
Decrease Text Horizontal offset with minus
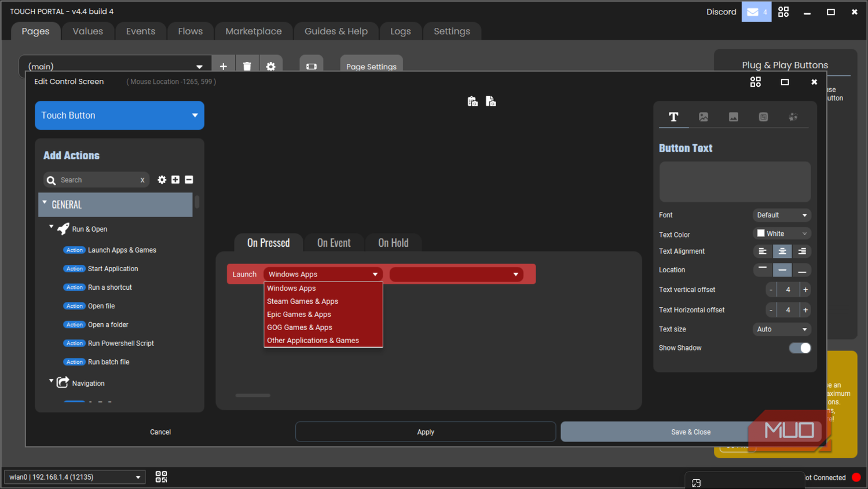coord(771,310)
